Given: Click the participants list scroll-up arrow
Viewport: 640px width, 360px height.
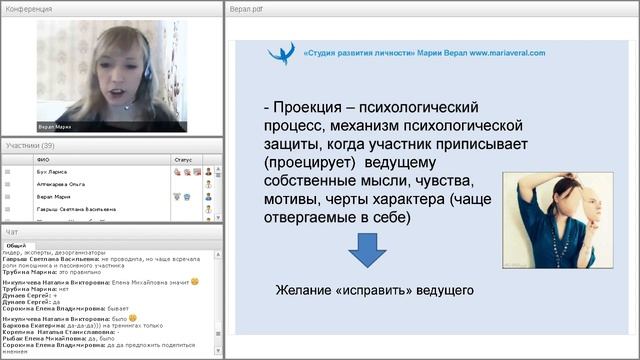Looking at the screenshot, I should (218, 169).
